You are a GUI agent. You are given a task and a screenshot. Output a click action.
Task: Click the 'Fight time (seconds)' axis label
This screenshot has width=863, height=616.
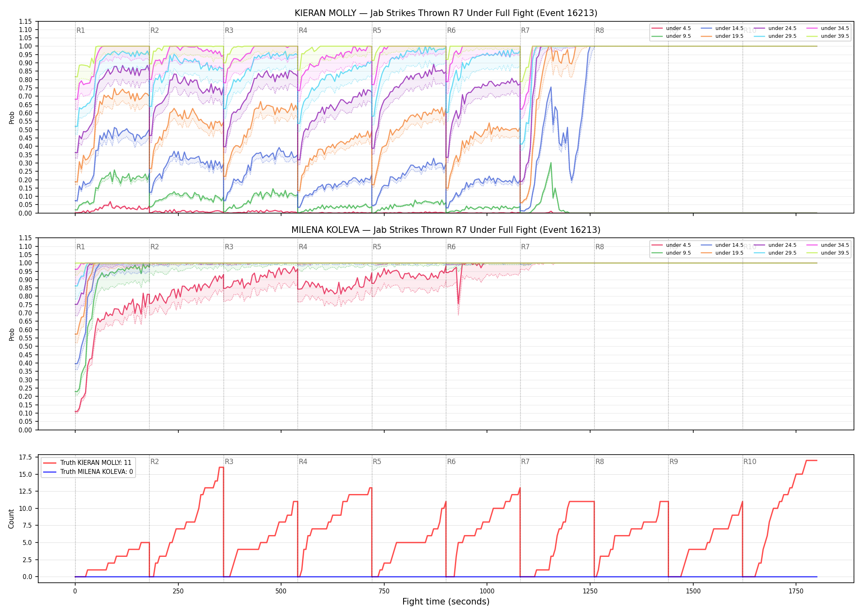tap(446, 602)
